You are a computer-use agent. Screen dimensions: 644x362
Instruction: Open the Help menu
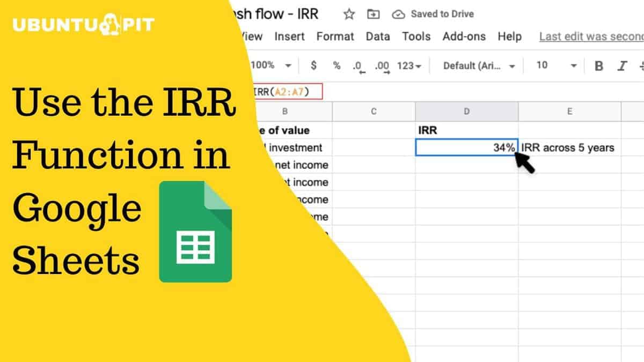(510, 36)
